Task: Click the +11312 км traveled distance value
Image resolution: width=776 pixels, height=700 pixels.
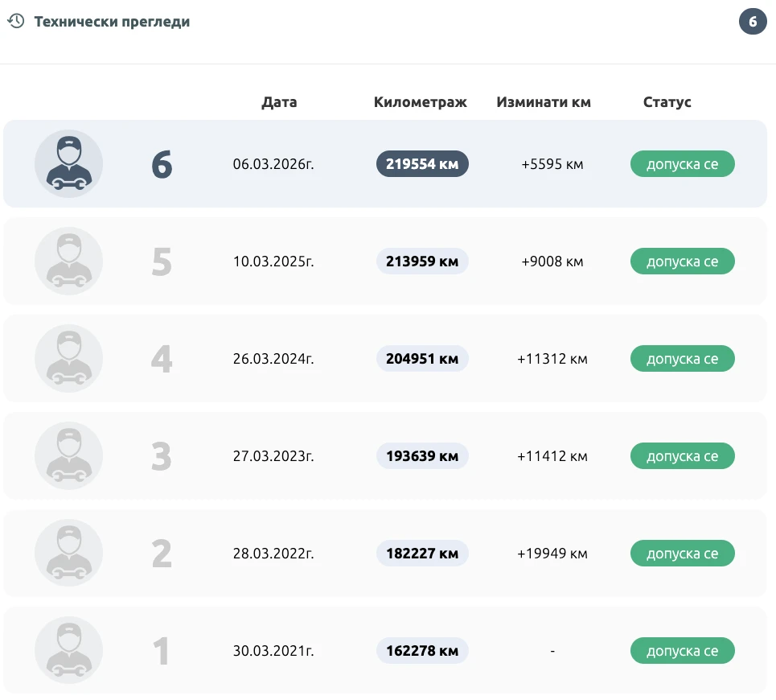Action: (x=552, y=359)
